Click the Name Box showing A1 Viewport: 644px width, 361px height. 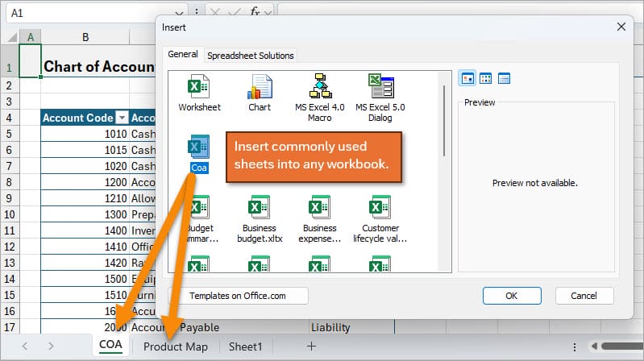[97, 13]
